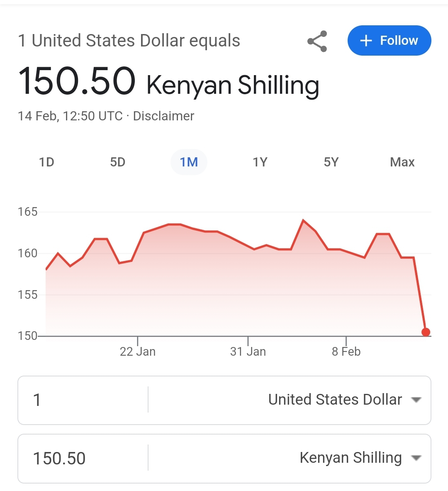
Task: Edit the 150.50 shilling amount field
Action: point(83,459)
